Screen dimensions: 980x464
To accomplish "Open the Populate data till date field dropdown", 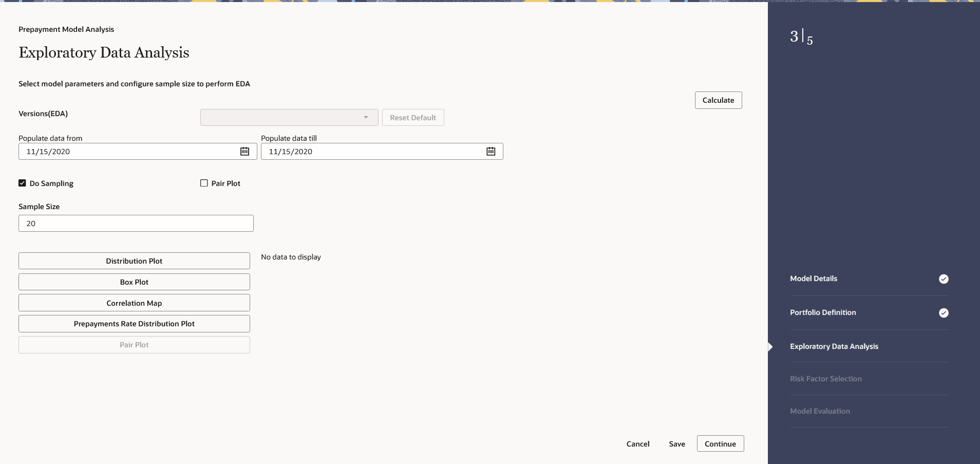I will (491, 151).
